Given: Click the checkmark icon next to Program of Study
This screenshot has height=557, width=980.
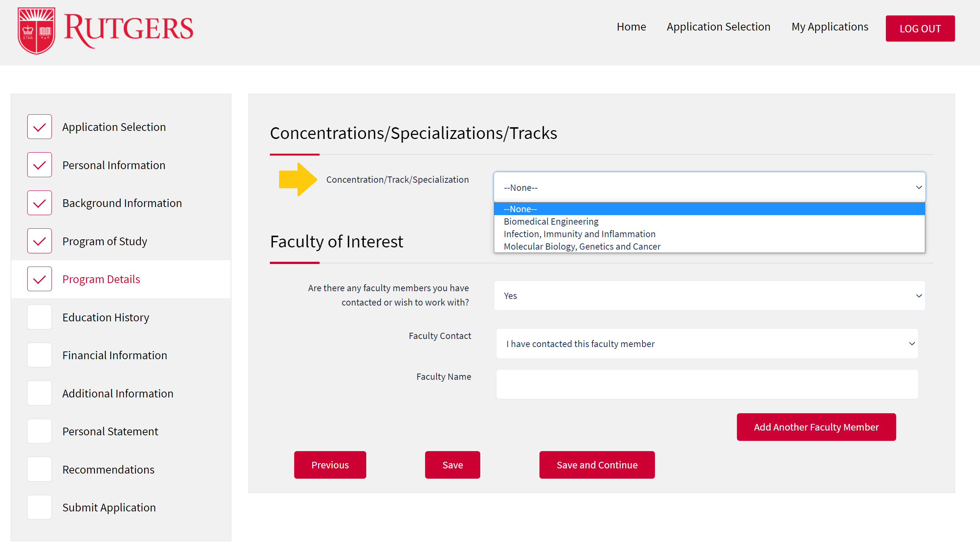Looking at the screenshot, I should [39, 241].
